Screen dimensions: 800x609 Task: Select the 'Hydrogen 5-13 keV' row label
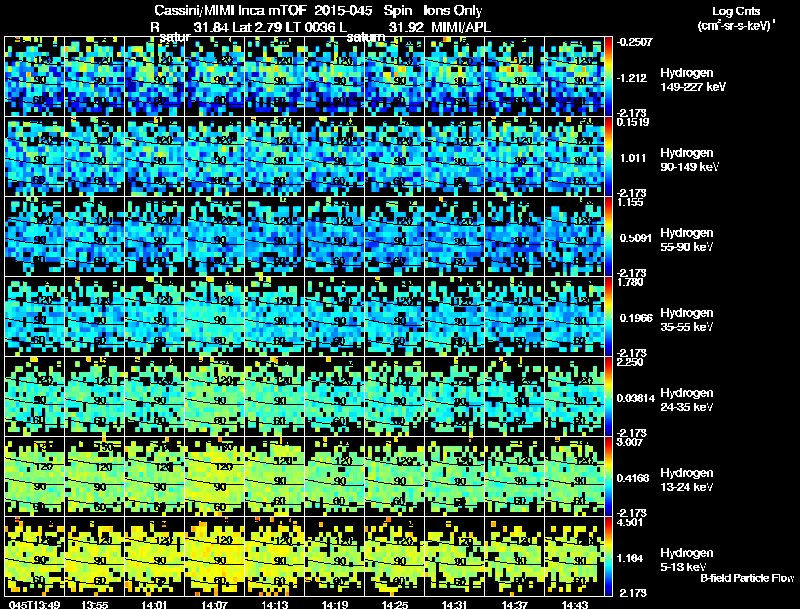[687, 560]
